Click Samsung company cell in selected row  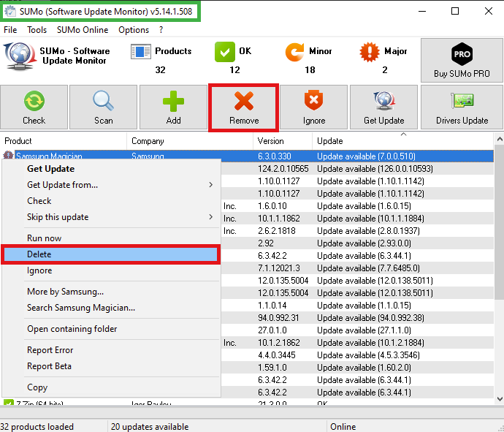(x=148, y=156)
